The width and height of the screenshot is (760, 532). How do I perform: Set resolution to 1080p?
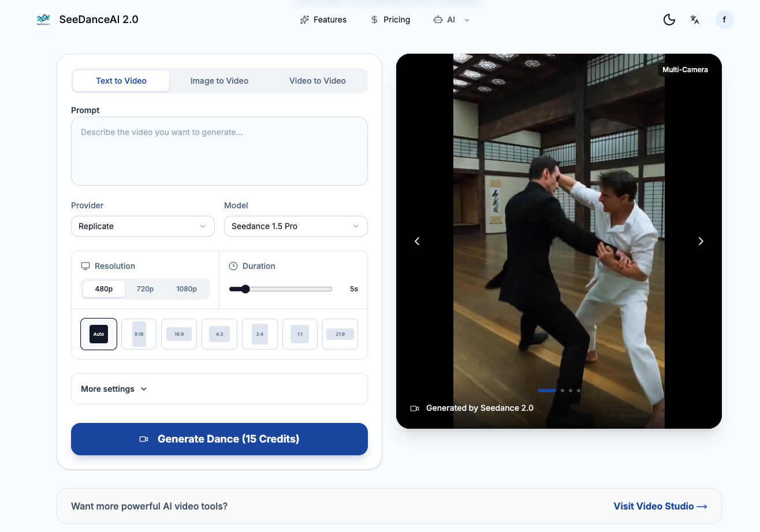[x=187, y=289]
